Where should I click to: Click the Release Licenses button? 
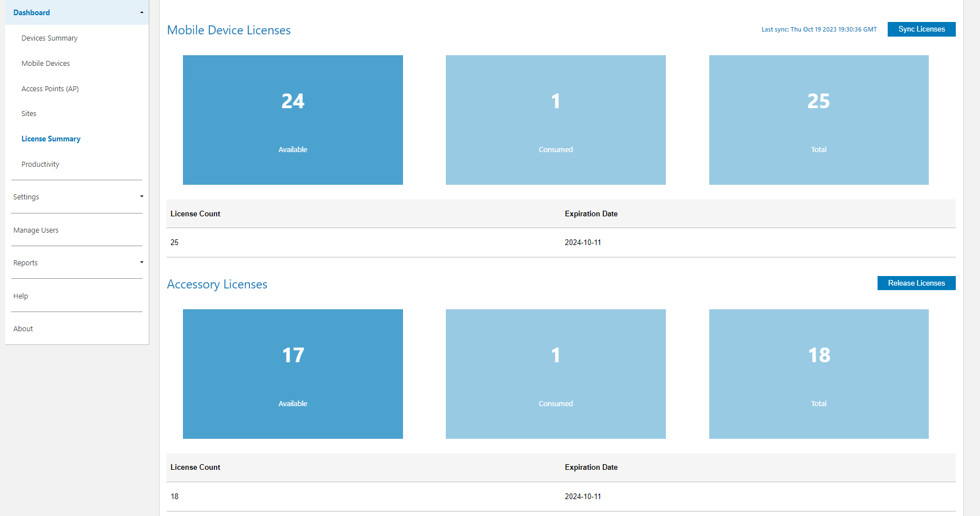(x=916, y=283)
